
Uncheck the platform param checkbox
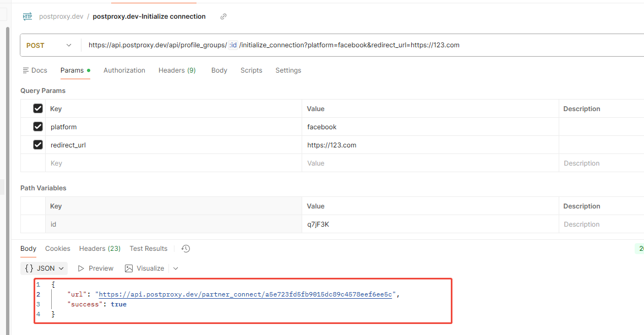(x=38, y=127)
